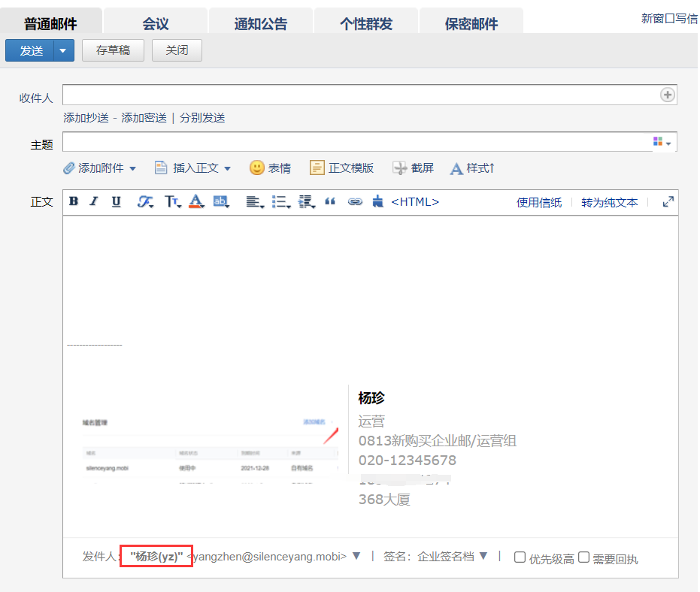Click the 存草稿 button
Viewport: 700px width, 592px height.
(113, 51)
